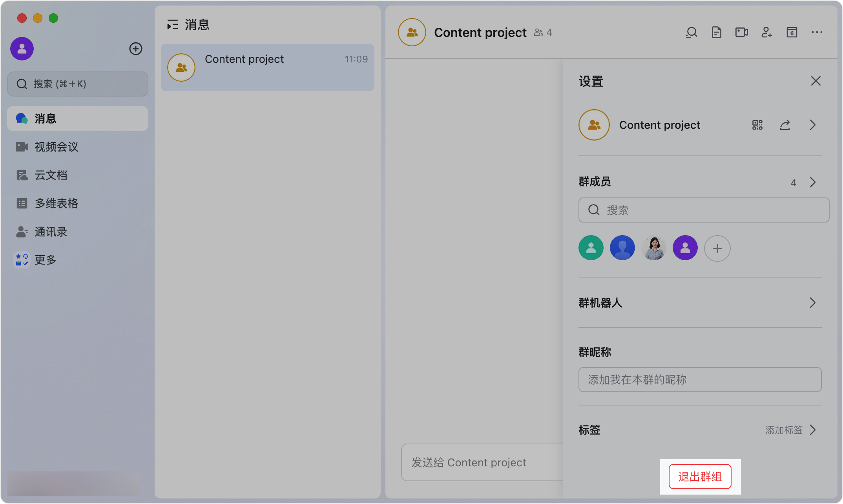Click the group avatar in settings panel

tap(594, 125)
